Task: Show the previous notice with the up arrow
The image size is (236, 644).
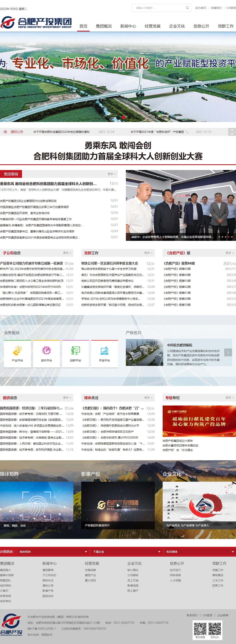Action: click(x=232, y=130)
